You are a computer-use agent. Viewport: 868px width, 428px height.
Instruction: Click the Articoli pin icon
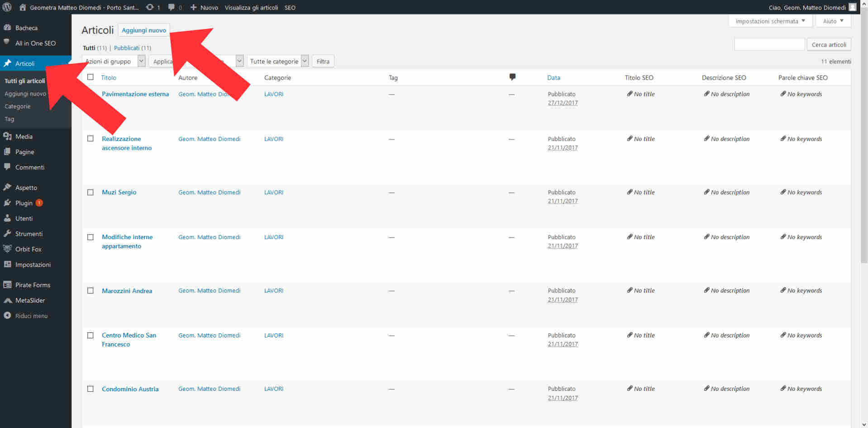coord(7,63)
